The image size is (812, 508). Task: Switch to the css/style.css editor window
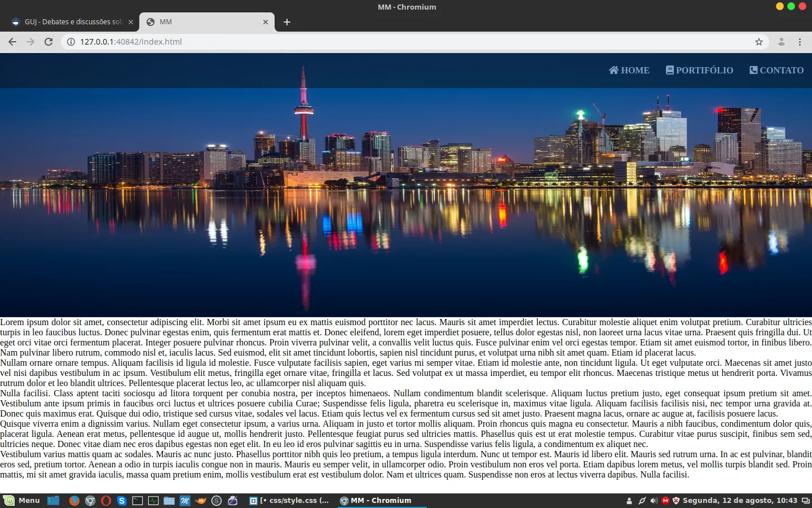[290, 501]
